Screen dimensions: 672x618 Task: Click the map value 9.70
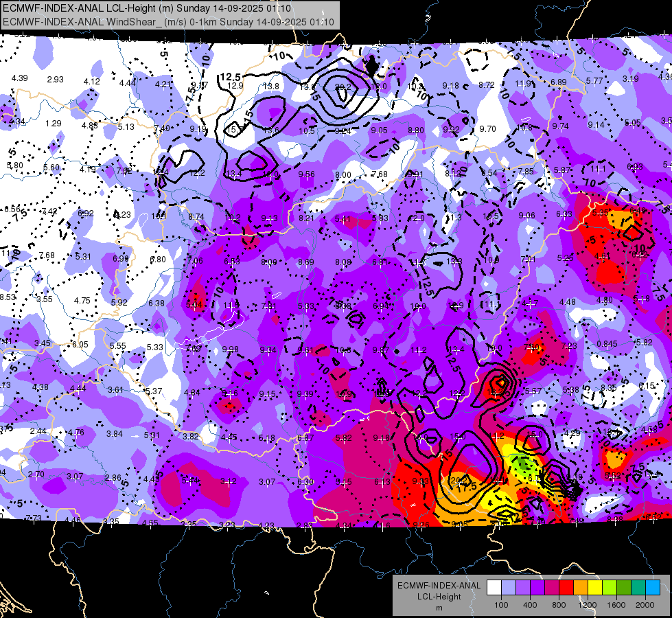point(488,128)
